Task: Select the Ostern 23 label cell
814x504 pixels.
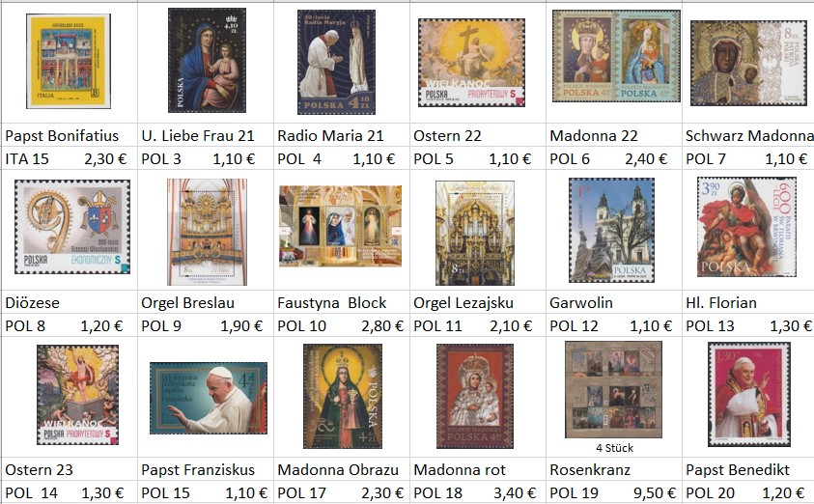Action: click(x=40, y=470)
